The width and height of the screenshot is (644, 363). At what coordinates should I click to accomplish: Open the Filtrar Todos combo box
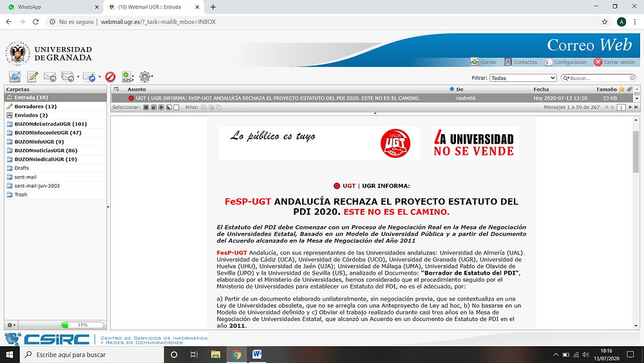click(x=523, y=78)
